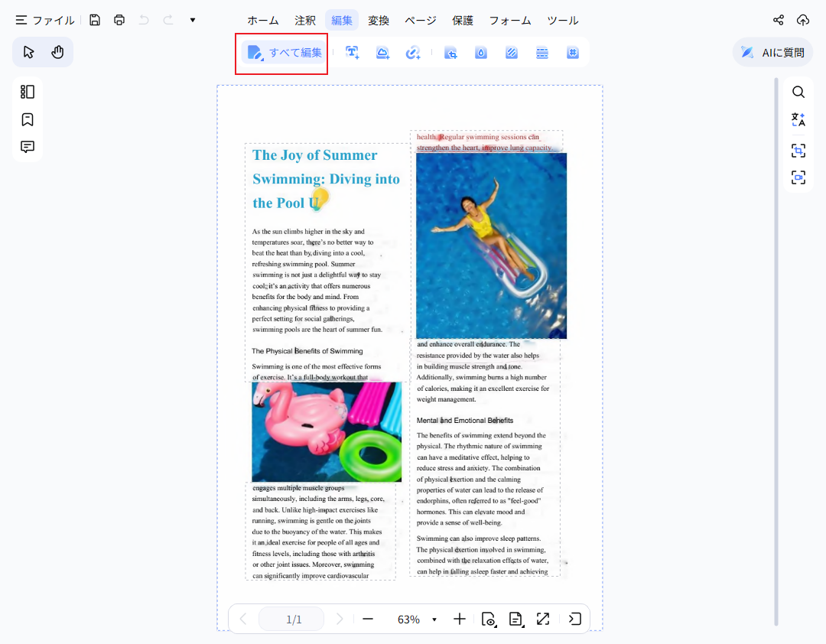
Task: Show the comments panel
Action: (27, 146)
